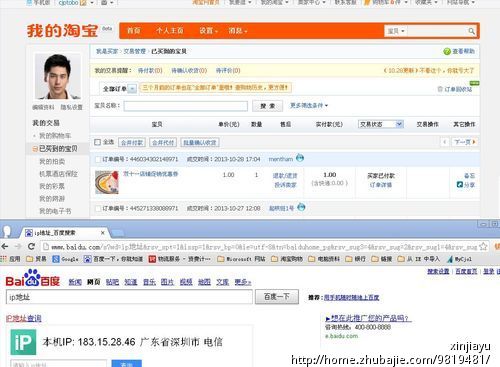Click the magnifier icon in Taobao search box
The height and width of the screenshot is (367, 500).
471,31
